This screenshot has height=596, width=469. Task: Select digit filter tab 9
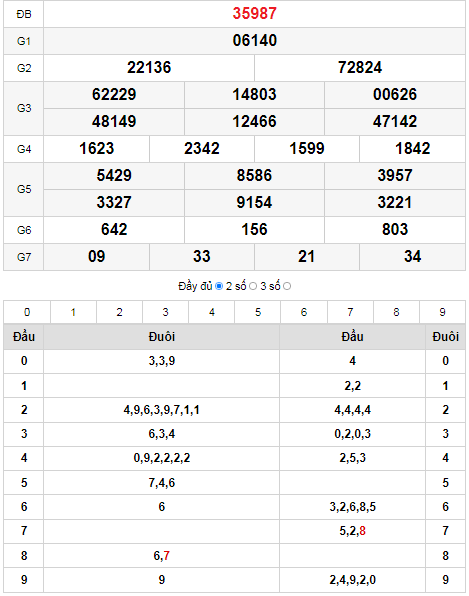point(442,312)
